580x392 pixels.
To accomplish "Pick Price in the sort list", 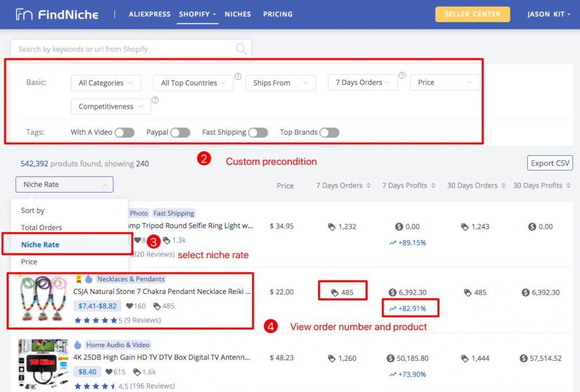I will [x=29, y=262].
